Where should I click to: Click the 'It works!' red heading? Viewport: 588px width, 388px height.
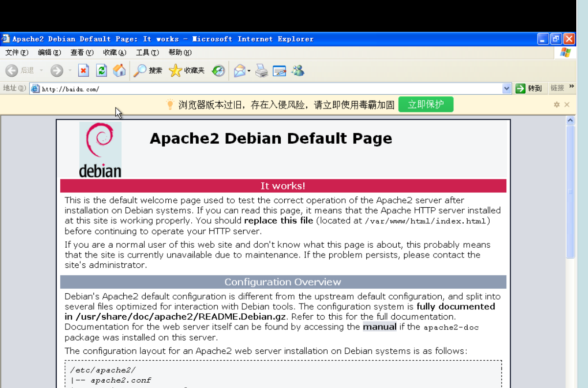[x=283, y=186]
